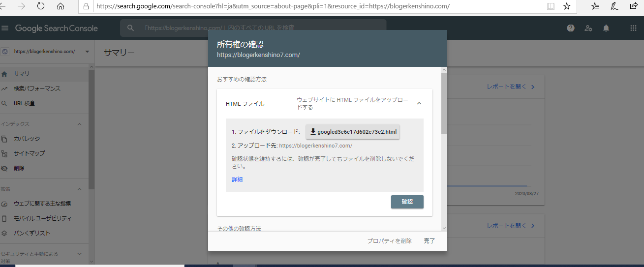Open URL 検査 in the sidebar

[44, 103]
